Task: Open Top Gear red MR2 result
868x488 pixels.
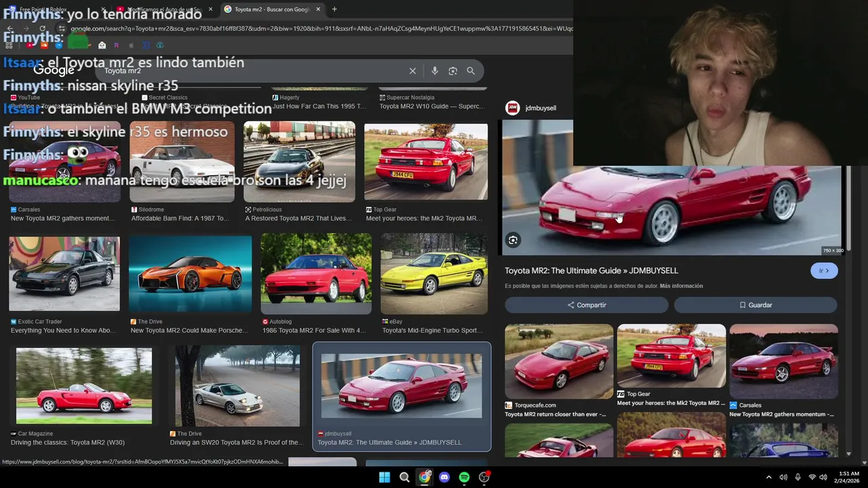Action: (426, 162)
